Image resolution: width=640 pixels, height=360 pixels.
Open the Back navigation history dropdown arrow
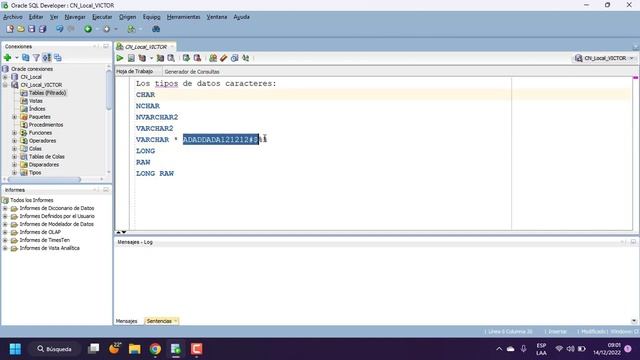[97, 29]
